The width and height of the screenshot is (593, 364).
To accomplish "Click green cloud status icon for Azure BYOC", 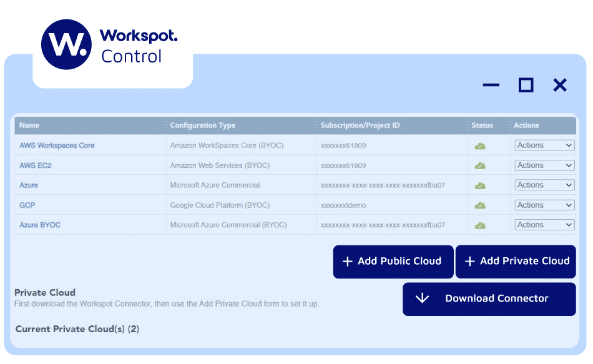I will tap(480, 225).
